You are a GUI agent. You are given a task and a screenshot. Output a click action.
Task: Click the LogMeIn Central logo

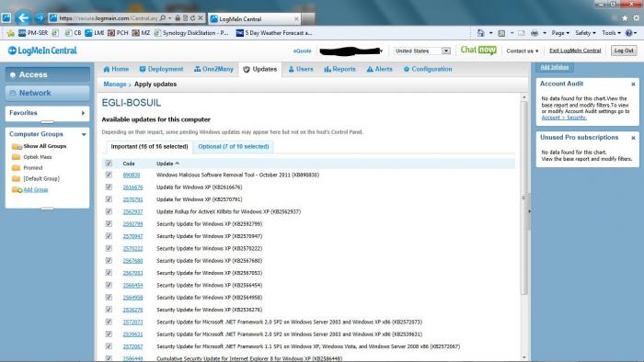42,51
